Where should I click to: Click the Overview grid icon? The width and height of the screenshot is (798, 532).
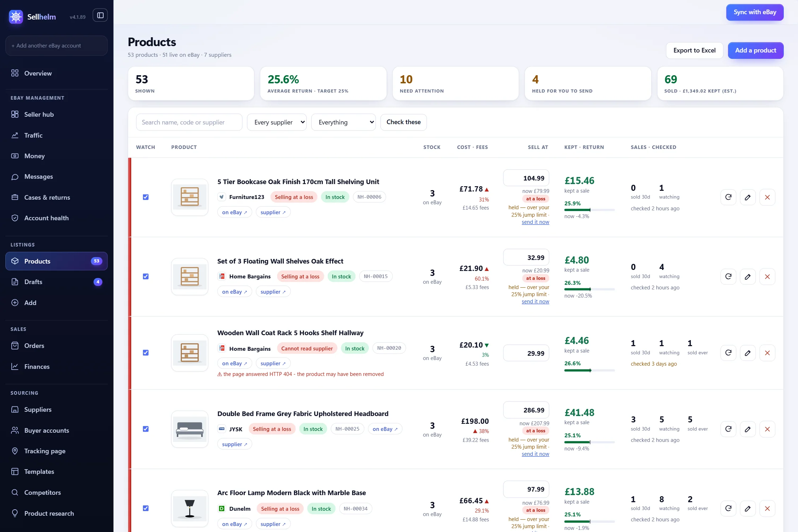pyautogui.click(x=15, y=73)
